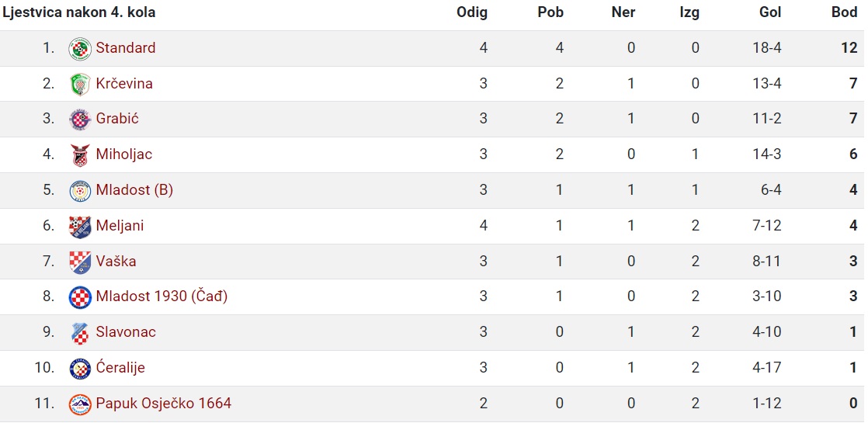Click the Odig column header

[471, 12]
